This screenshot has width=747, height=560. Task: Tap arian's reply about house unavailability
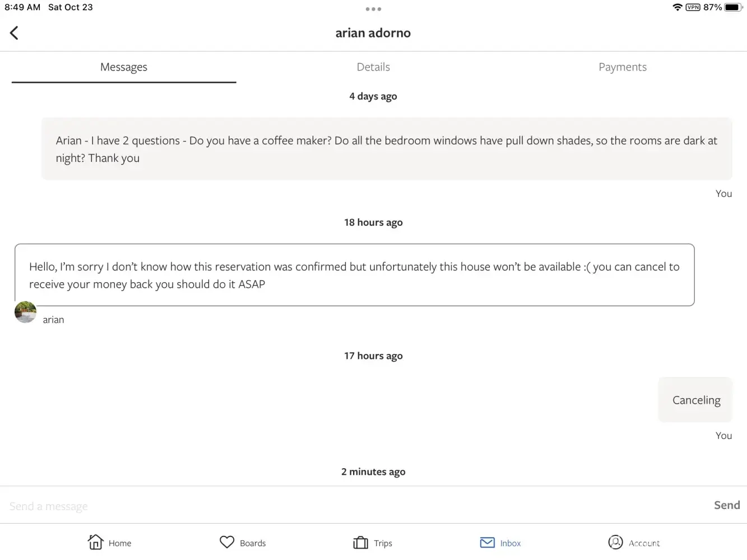(354, 275)
